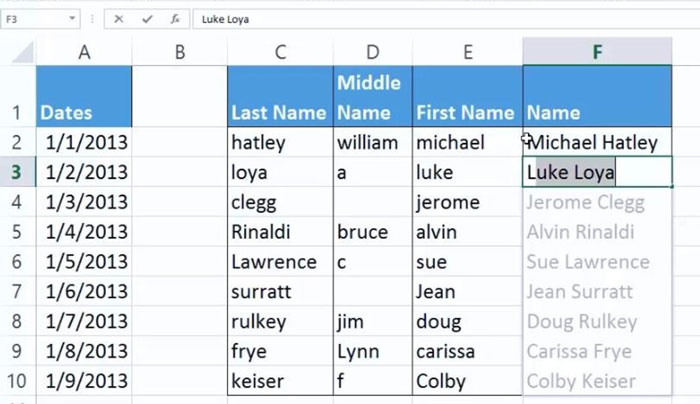Click the active cell editing Luke Loya

tap(597, 172)
